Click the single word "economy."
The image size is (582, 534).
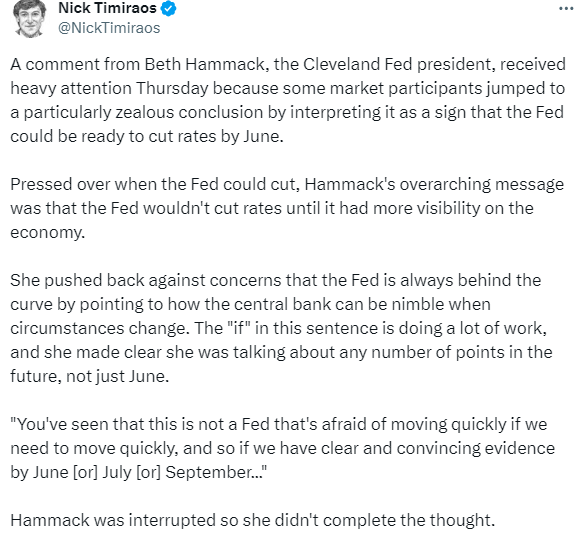(x=48, y=233)
